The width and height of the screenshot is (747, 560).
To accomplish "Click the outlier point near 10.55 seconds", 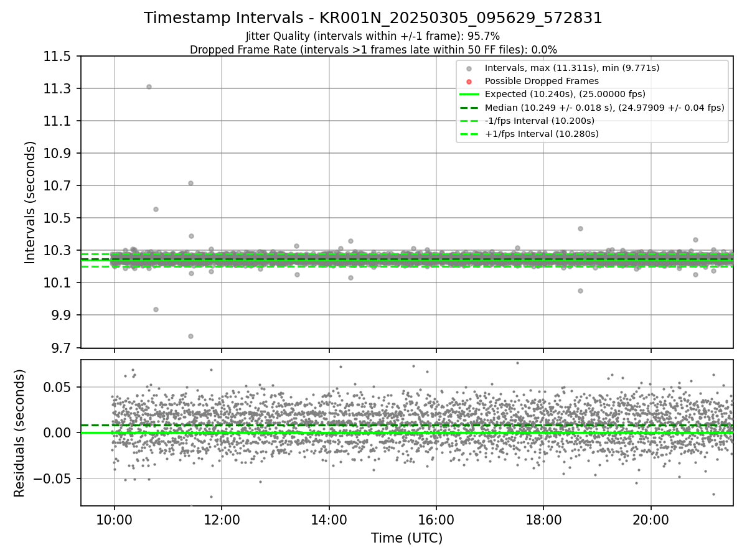I will click(x=156, y=209).
